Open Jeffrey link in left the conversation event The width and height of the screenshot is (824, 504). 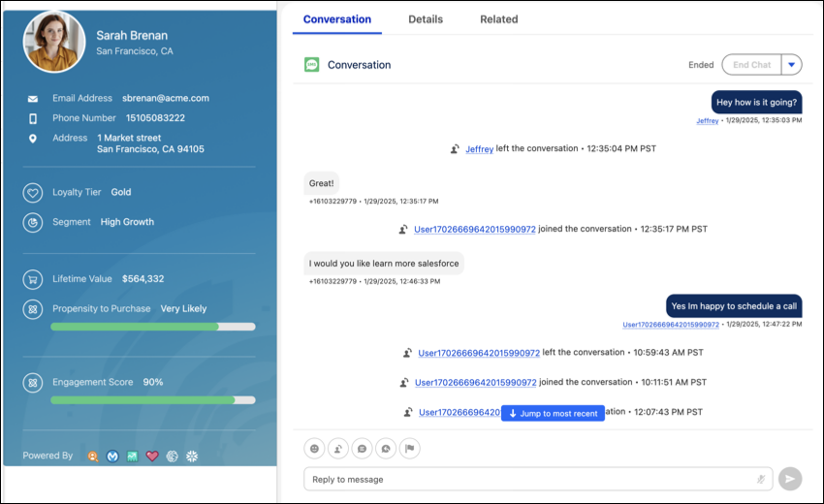(479, 149)
